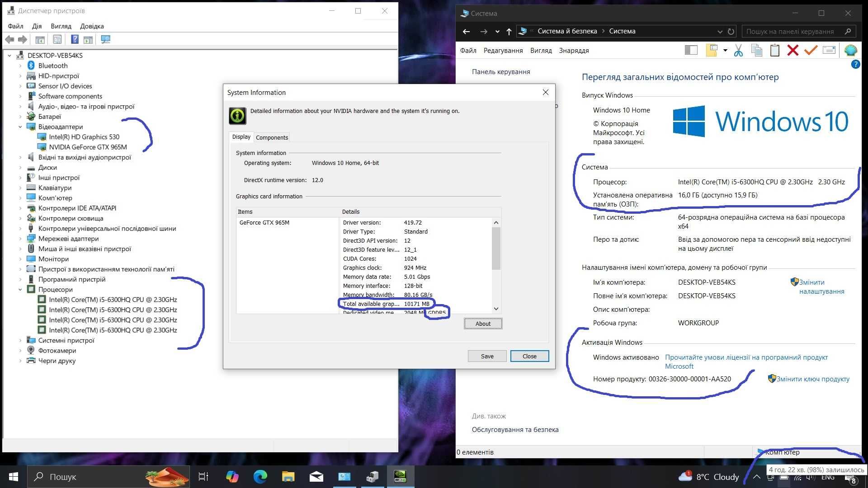Image resolution: width=868 pixels, height=488 pixels.
Task: Click the red X Delete icon in System window
Action: coord(793,50)
